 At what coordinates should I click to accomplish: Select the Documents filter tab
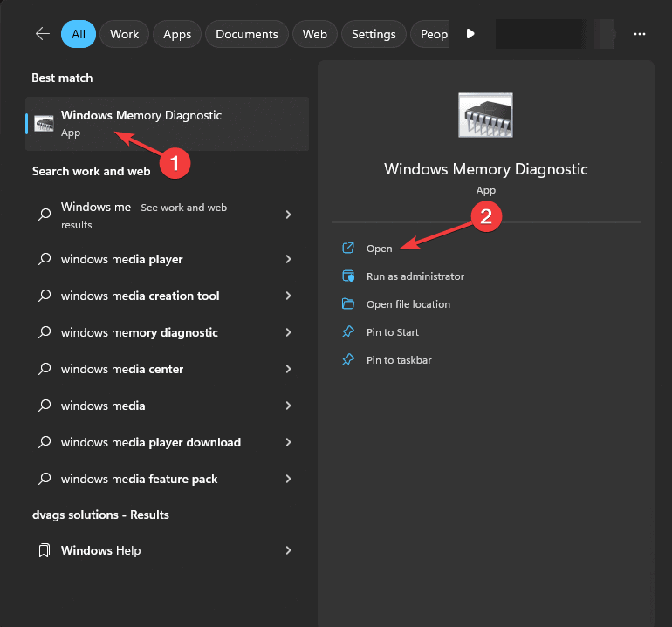pyautogui.click(x=246, y=34)
